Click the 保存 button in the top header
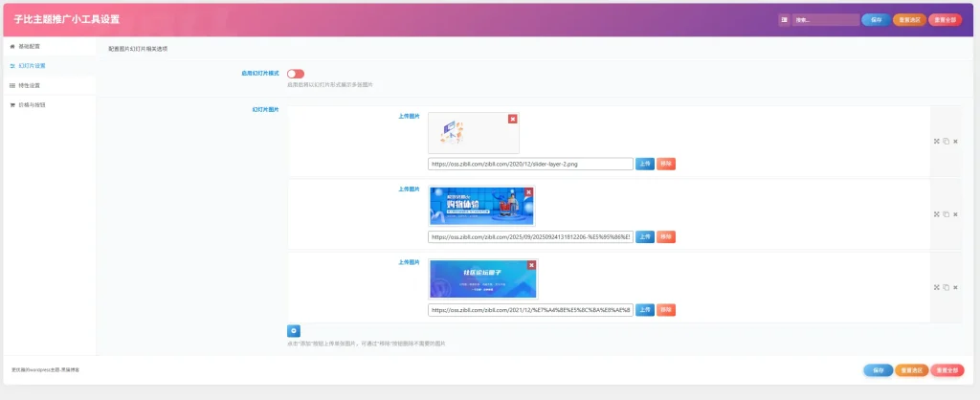The width and height of the screenshot is (980, 400). [876, 19]
